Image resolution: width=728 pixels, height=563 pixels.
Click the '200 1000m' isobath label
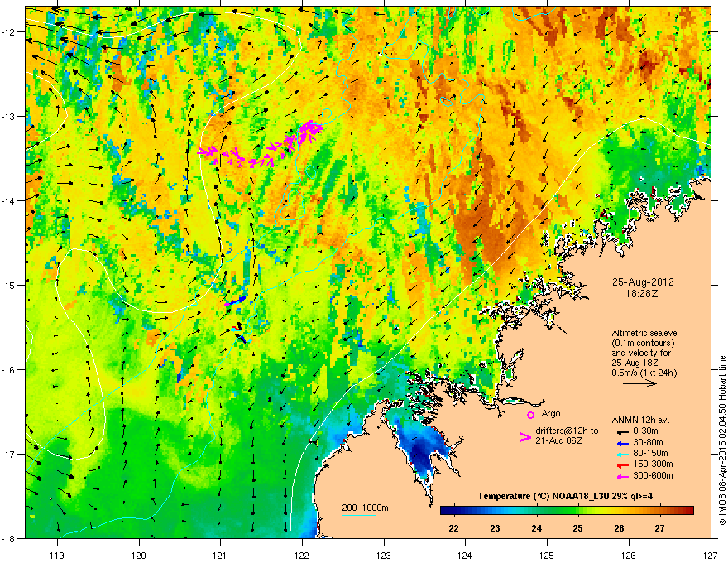(365, 508)
